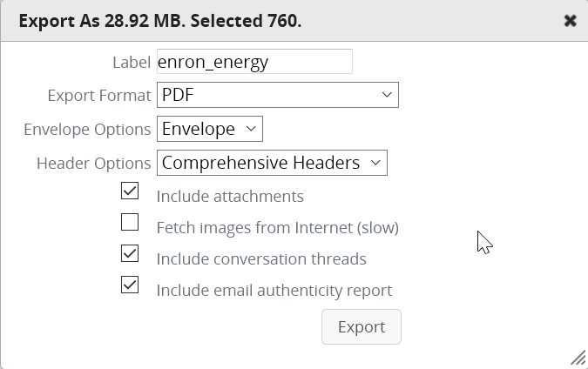Click the Include email authenticity report label

[274, 290]
